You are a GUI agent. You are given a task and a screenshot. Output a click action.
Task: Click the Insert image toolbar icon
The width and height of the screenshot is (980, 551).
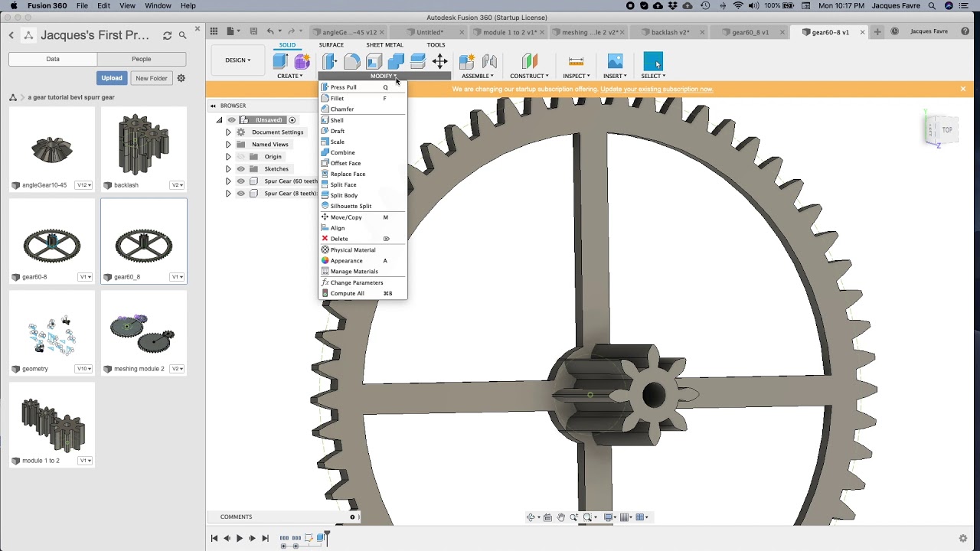tap(615, 61)
